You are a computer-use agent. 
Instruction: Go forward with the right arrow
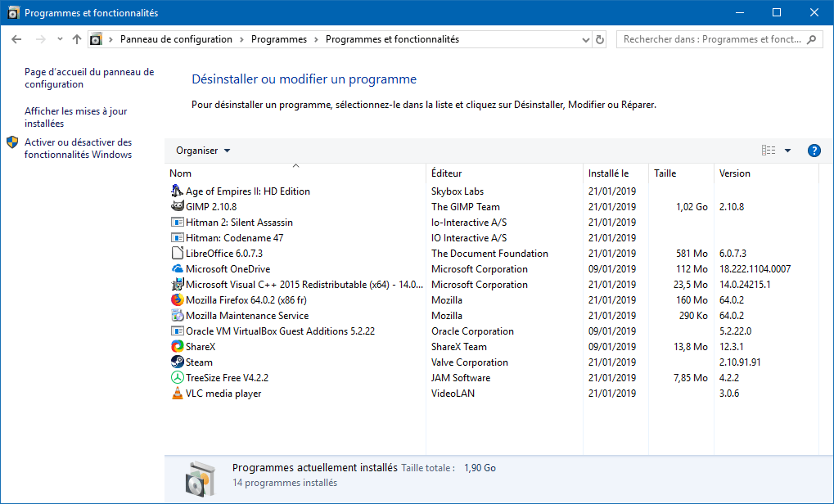pyautogui.click(x=40, y=39)
